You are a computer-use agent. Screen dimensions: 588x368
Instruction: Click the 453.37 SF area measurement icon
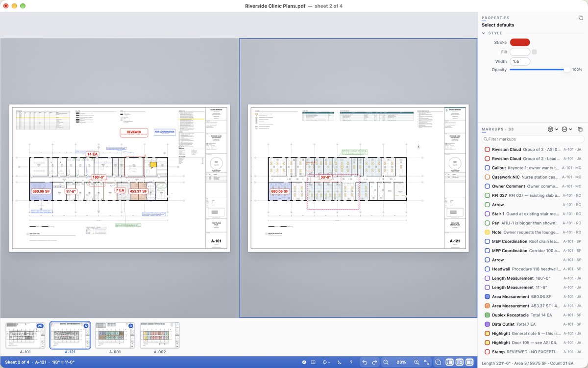point(487,306)
